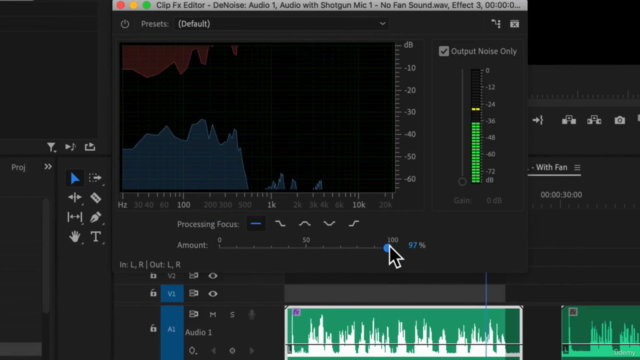The width and height of the screenshot is (640, 360).
Task: Click the Amount slider handle
Action: click(387, 248)
